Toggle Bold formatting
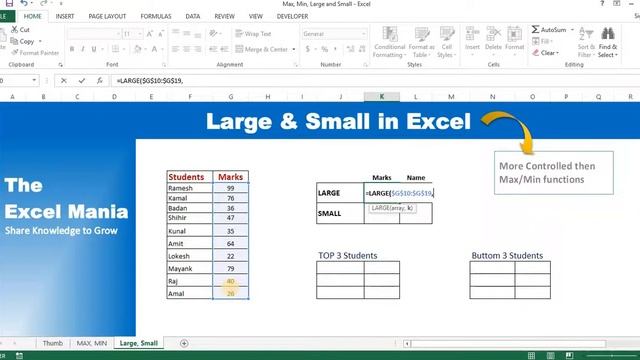 (72, 49)
